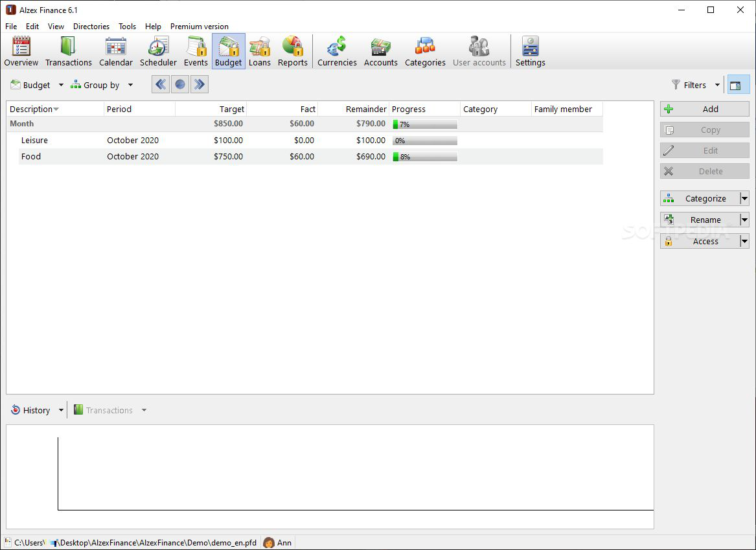Expand the Categorize dropdown arrow
The height and width of the screenshot is (550, 756).
(x=745, y=198)
